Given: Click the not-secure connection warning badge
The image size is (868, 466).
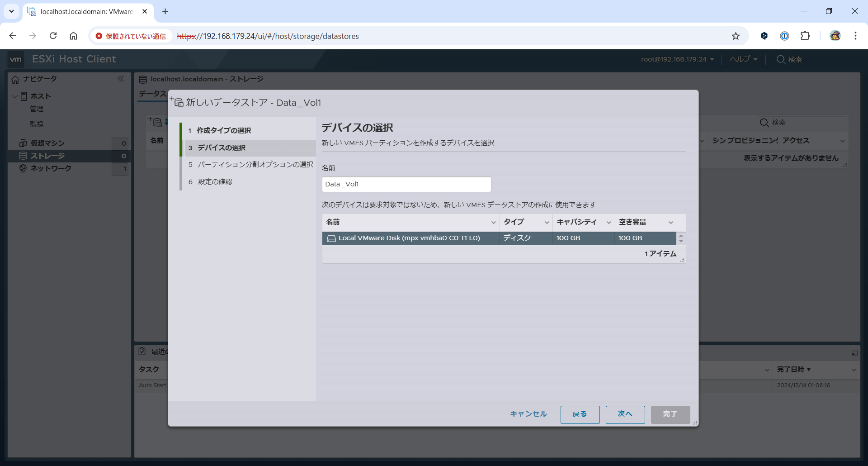Looking at the screenshot, I should (131, 36).
